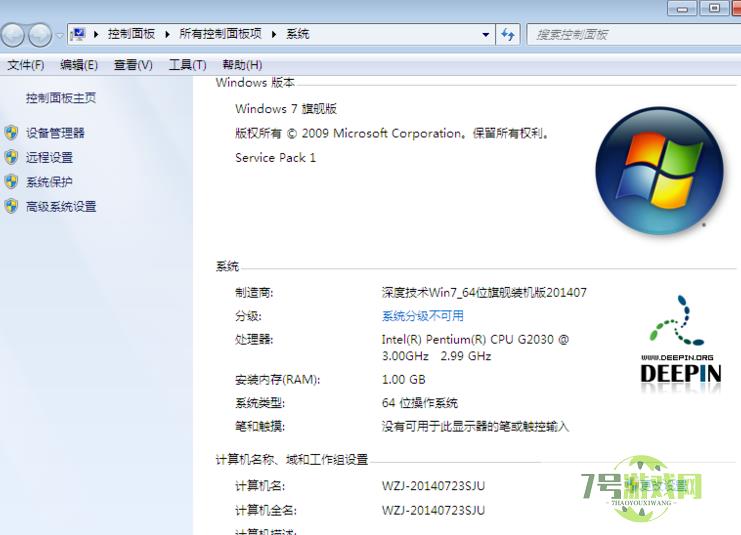741x535 pixels.
Task: Select the 64 位操作系统 system type value
Action: point(420,403)
